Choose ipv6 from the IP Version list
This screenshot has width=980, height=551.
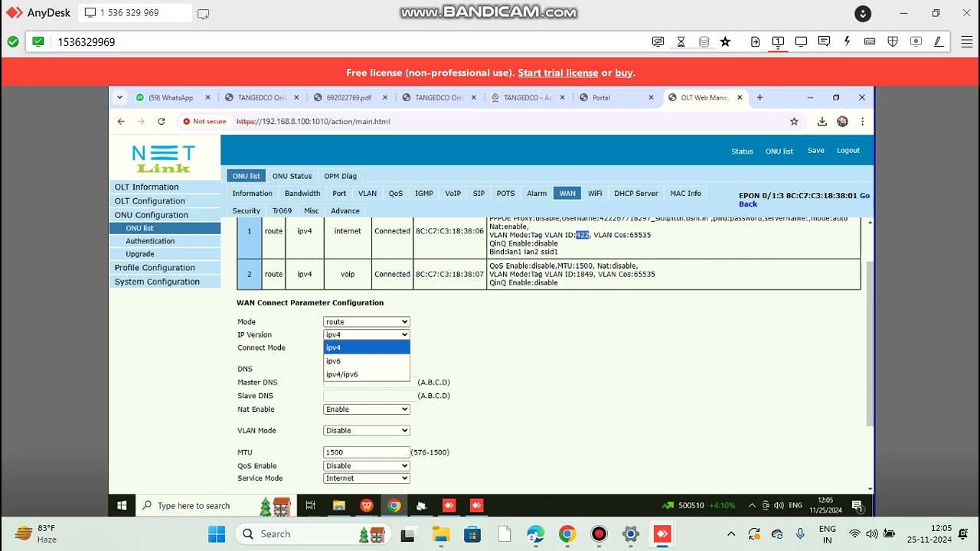click(x=367, y=360)
